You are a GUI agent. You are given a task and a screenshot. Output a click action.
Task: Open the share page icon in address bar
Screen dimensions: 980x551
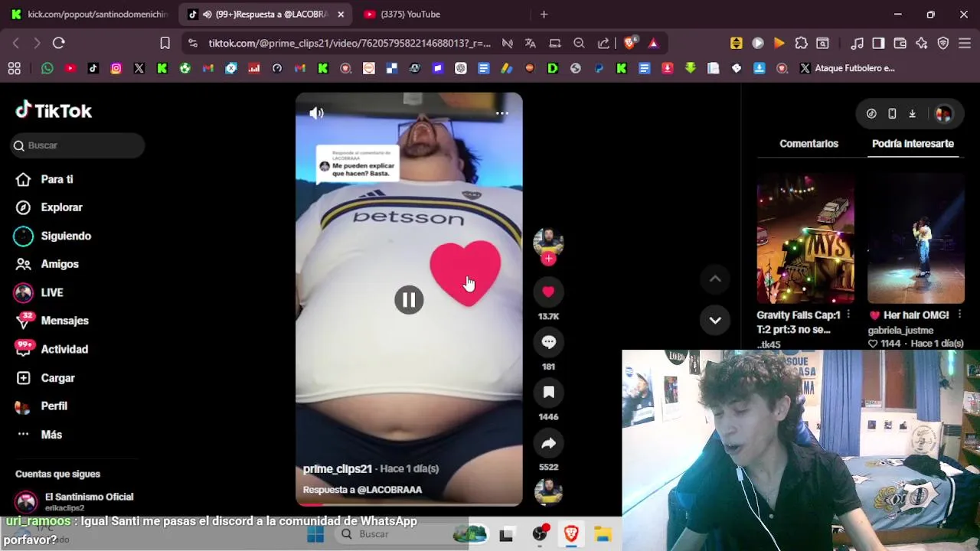pos(604,43)
